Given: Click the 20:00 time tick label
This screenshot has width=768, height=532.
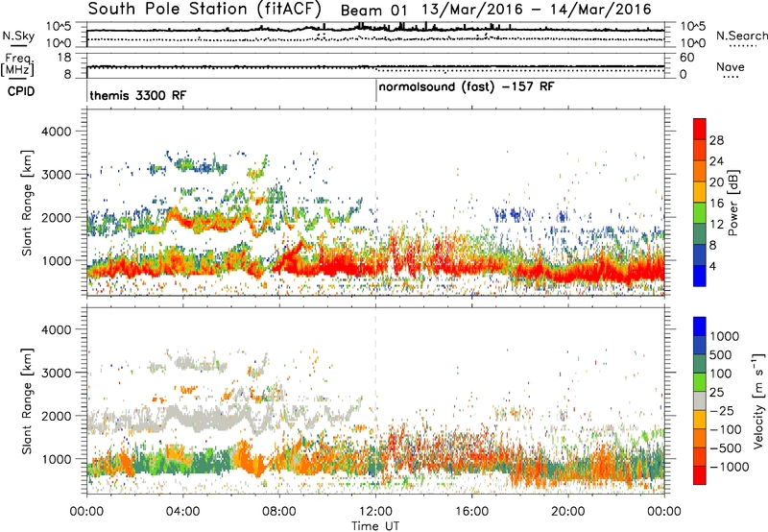Looking at the screenshot, I should click(568, 512).
